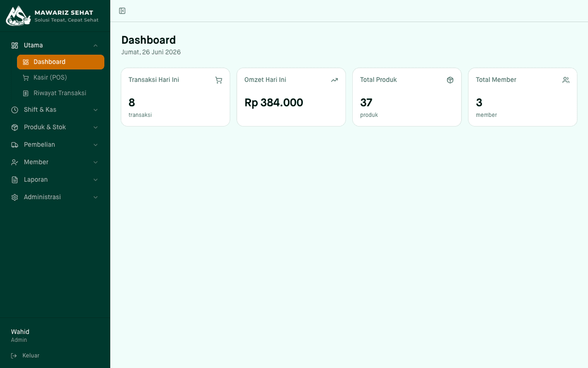Select the Utama menu label
Screen dimensions: 588x368
tap(33, 45)
